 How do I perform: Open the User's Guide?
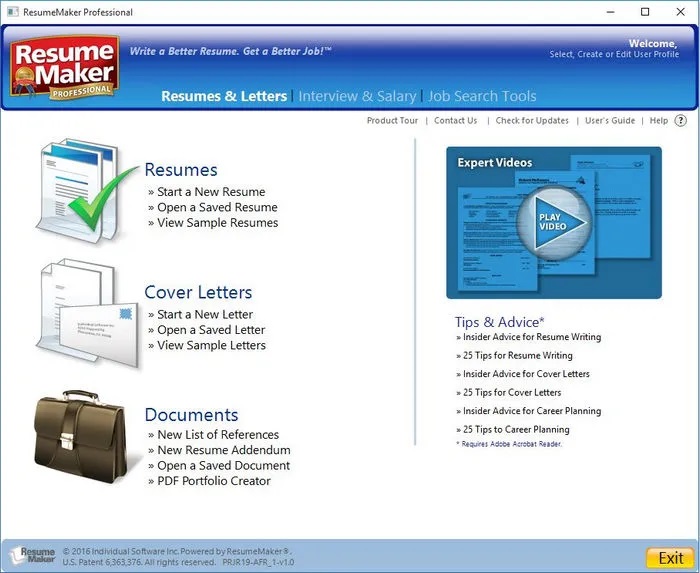pyautogui.click(x=610, y=120)
